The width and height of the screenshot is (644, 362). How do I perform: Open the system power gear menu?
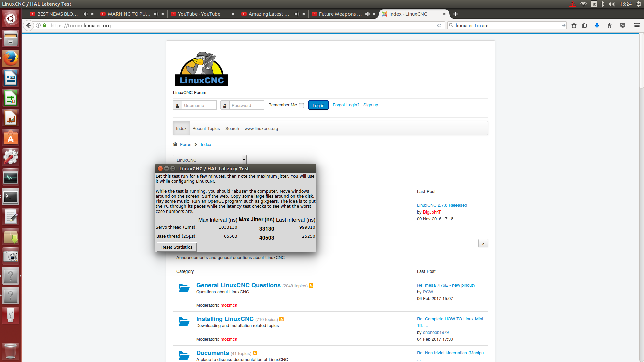point(639,4)
